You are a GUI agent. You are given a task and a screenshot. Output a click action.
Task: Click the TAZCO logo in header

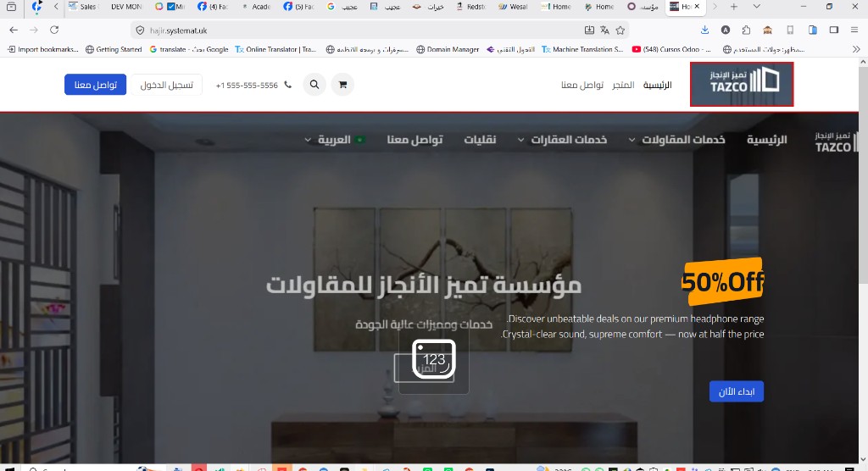click(x=742, y=84)
